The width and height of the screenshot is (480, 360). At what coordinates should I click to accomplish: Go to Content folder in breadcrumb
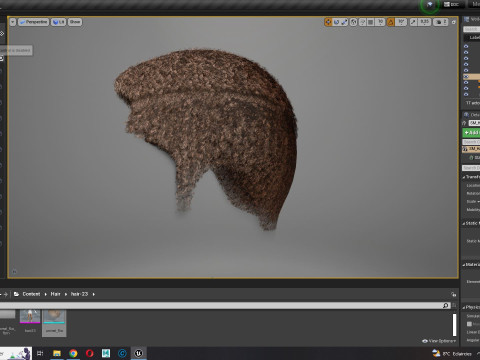pos(31,294)
